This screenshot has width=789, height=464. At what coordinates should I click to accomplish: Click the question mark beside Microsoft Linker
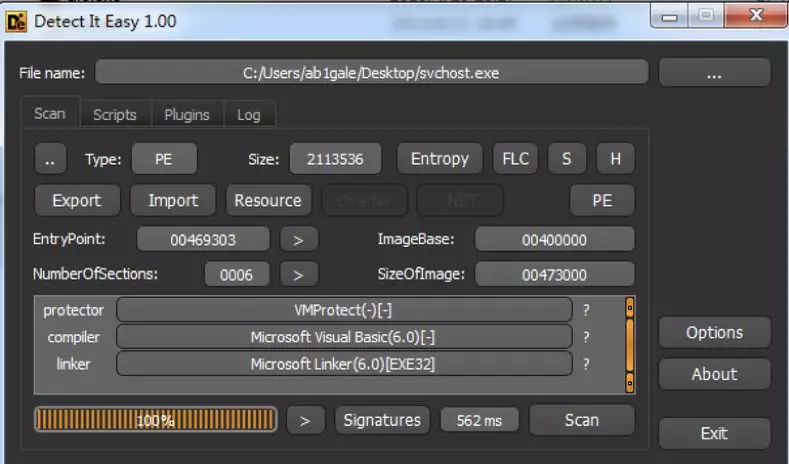click(x=586, y=364)
